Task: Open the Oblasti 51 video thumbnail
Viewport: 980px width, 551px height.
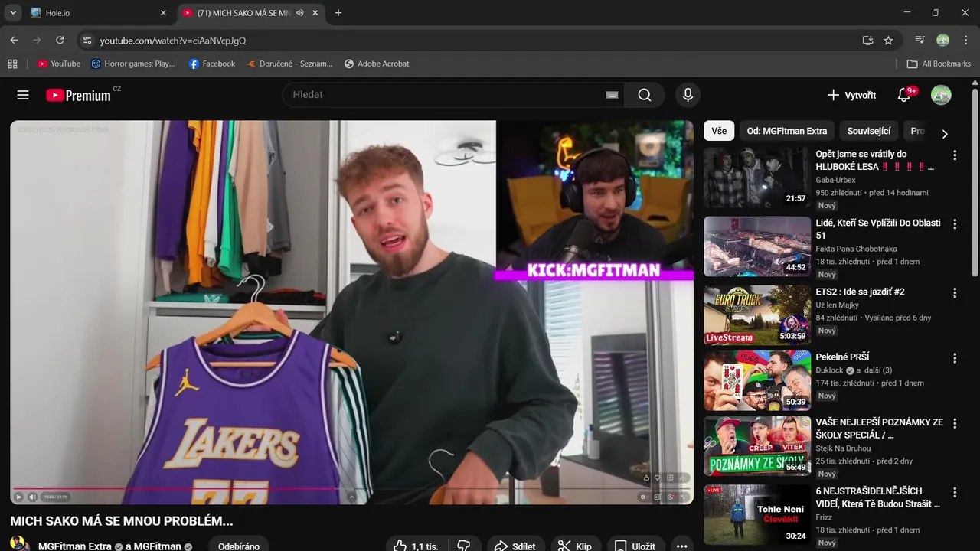Action: pos(756,246)
